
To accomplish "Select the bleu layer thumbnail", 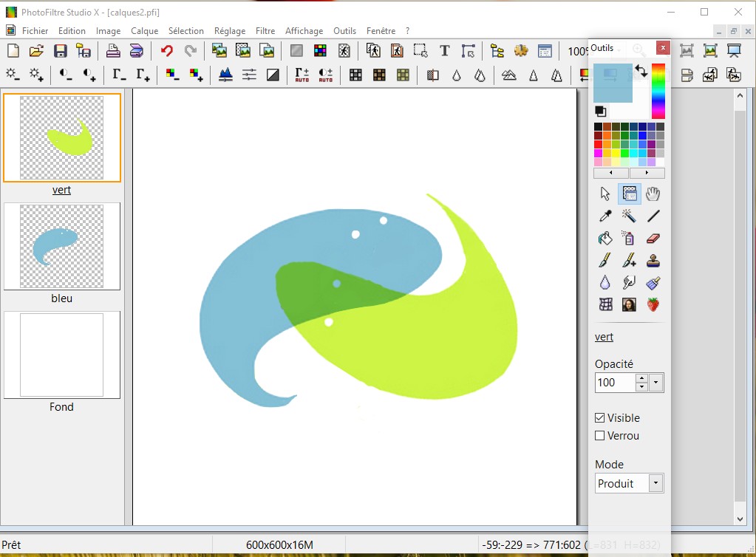I will (62, 246).
